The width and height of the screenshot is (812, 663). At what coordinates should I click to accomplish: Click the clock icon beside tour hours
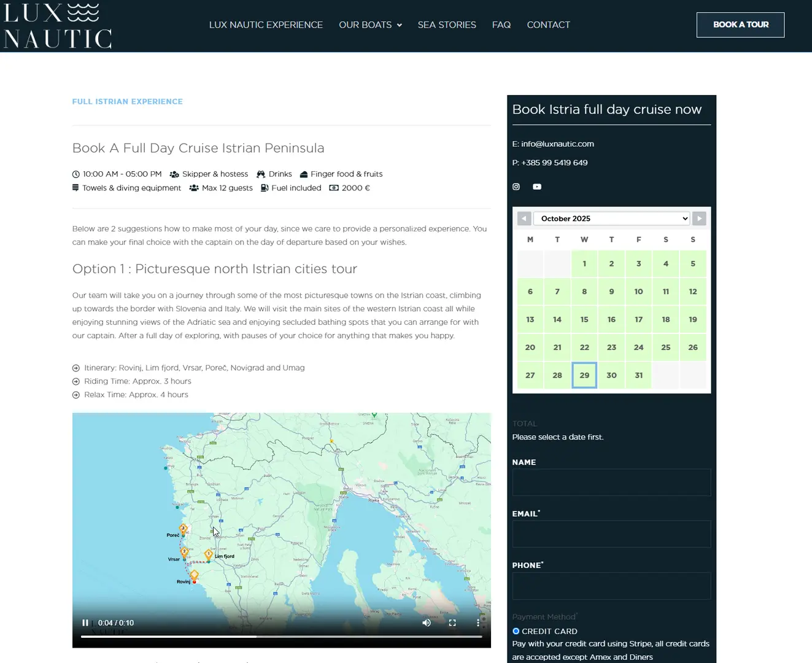(x=75, y=174)
